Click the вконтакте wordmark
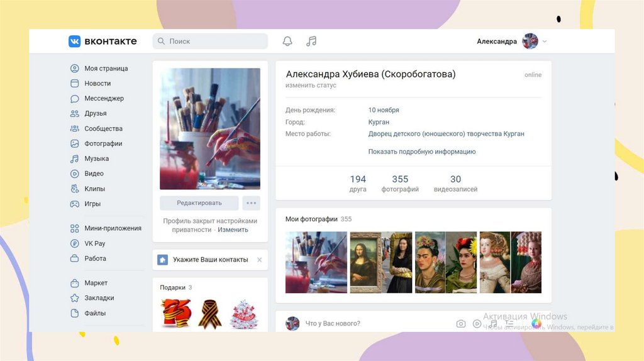The width and height of the screenshot is (644, 361). pos(111,41)
